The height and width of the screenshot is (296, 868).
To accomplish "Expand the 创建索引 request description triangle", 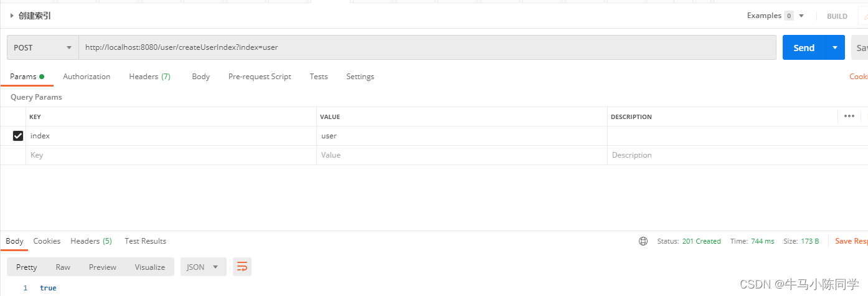I will click(x=12, y=16).
